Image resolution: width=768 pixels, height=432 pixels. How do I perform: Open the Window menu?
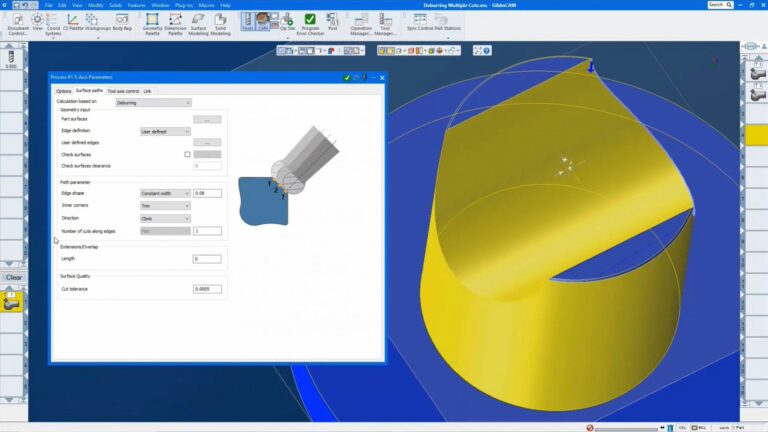pos(160,5)
